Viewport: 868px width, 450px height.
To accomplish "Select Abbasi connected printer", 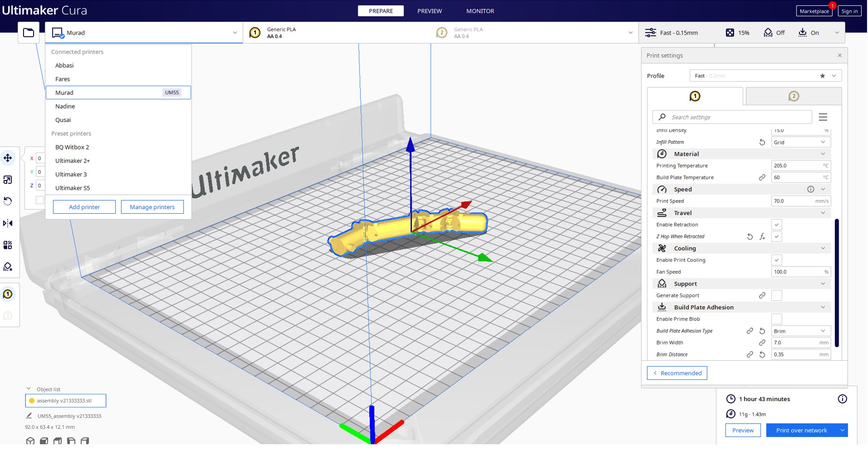I will click(118, 65).
